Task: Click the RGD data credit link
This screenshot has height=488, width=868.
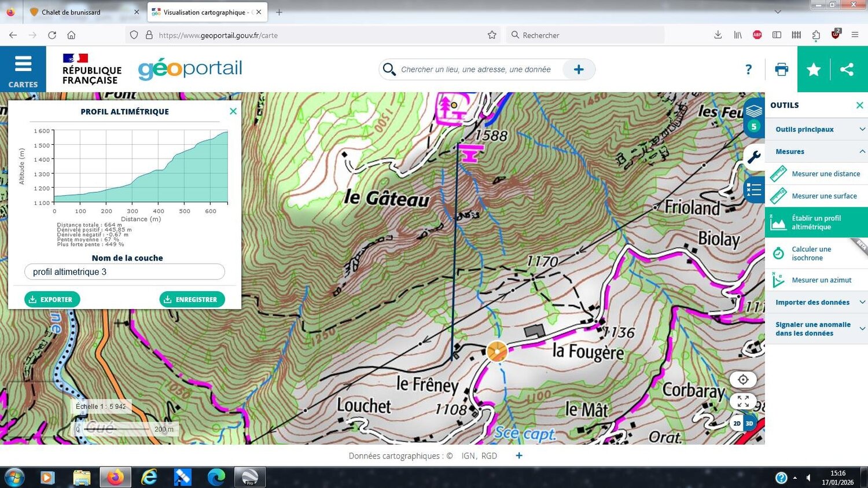Action: pos(489,456)
